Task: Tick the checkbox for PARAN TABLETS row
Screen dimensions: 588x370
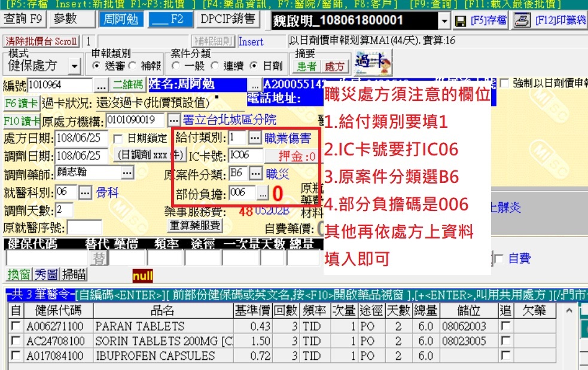Action: [x=15, y=326]
